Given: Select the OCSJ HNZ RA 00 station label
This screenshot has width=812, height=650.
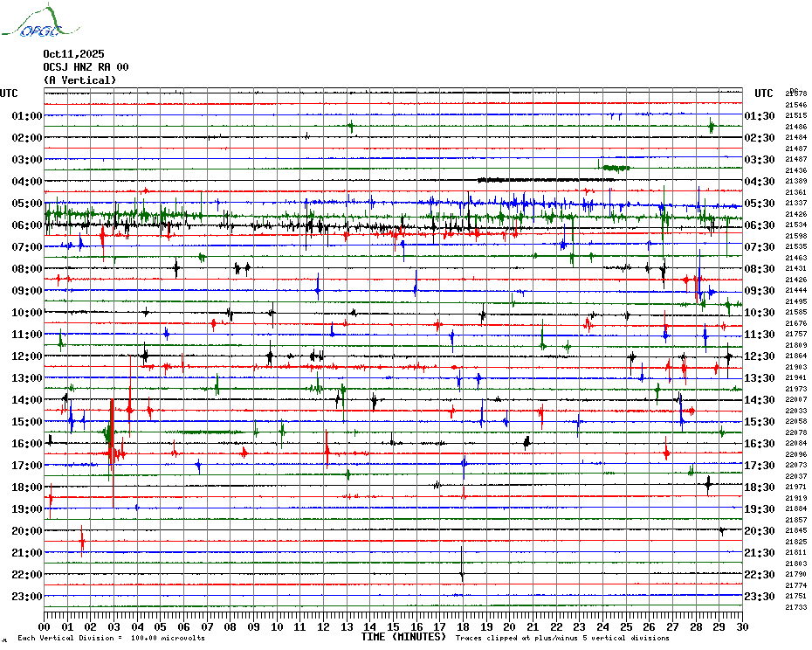Looking at the screenshot, I should point(86,67).
